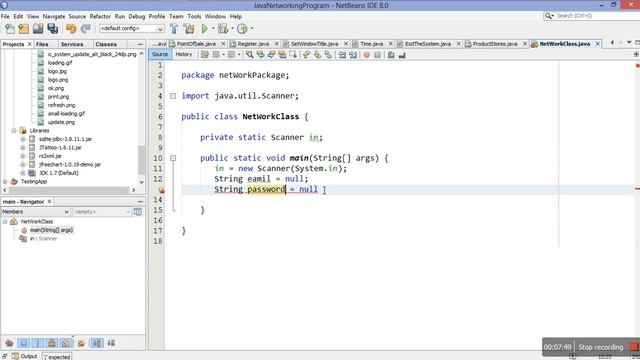Select logo.jpg in Projects tree
Screen dimensions: 640x360
[x=57, y=71]
